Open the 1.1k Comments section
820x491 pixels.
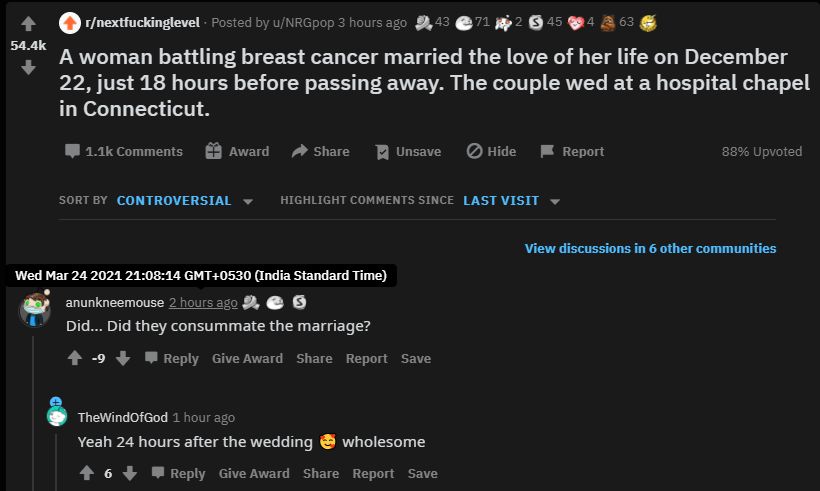(124, 151)
